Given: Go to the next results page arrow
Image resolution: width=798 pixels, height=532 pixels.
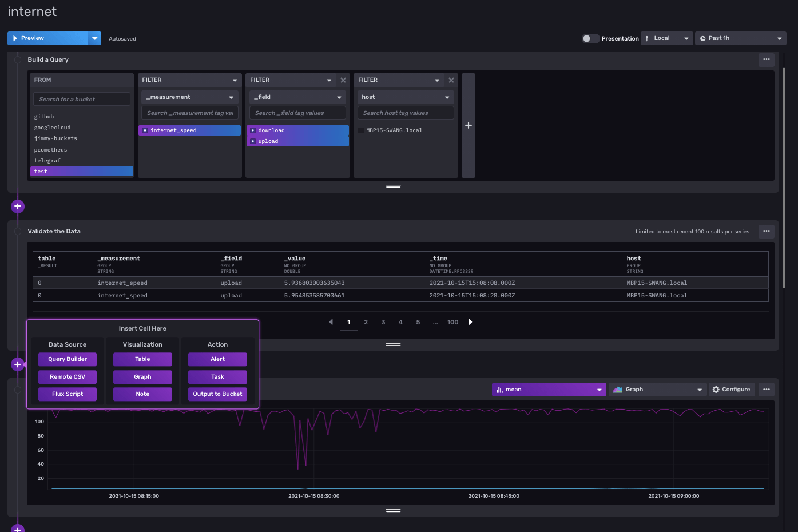Looking at the screenshot, I should [470, 322].
